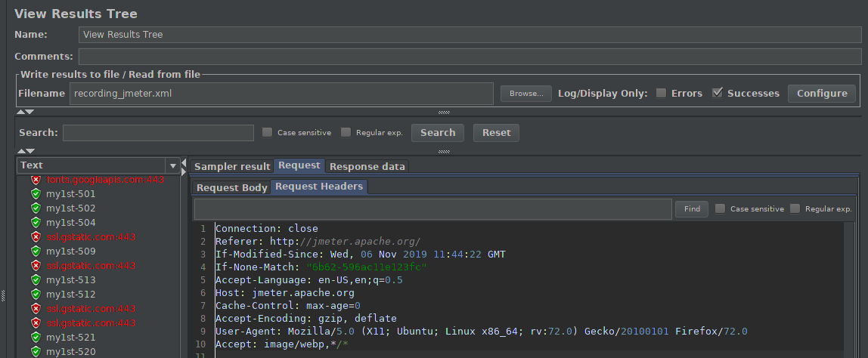Click the green success shield beside my1st-501

[36, 193]
